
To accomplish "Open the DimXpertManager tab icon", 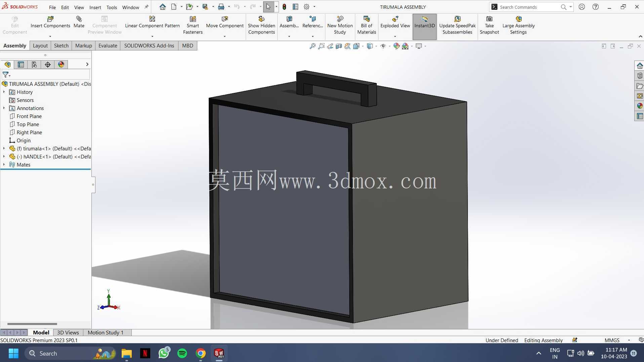I will pyautogui.click(x=48, y=65).
